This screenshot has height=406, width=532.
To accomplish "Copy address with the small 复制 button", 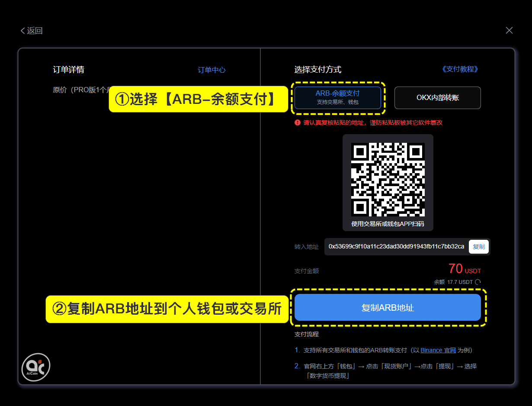I will [x=479, y=247].
